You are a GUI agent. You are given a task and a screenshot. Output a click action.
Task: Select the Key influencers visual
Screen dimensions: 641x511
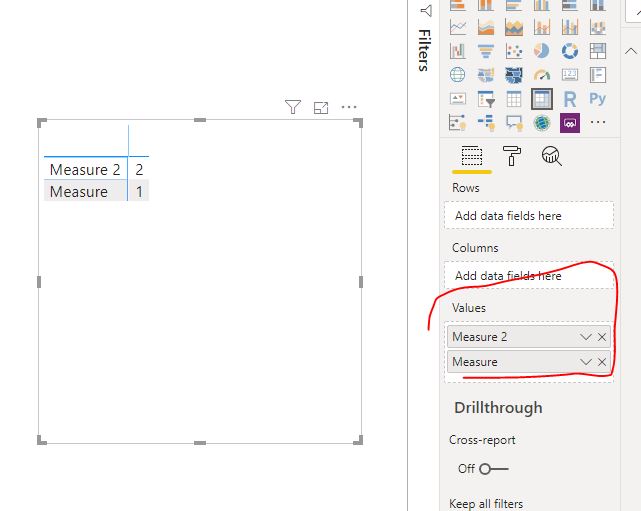coord(457,122)
